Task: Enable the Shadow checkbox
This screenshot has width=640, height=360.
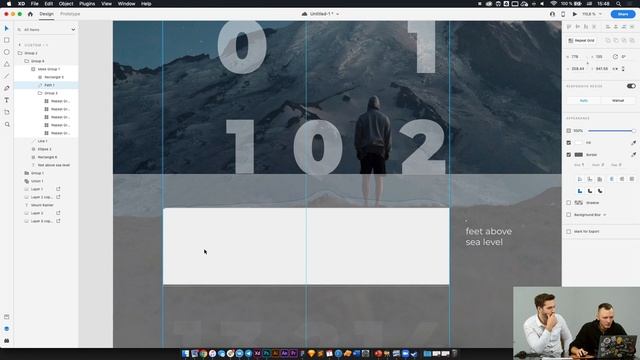Action: [569, 202]
